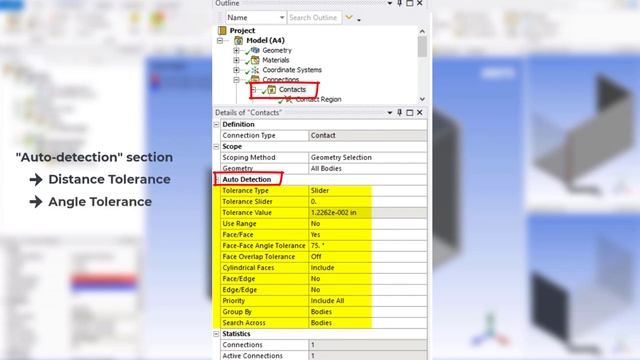Open Group By "Bodies" value cell
Viewport: 640px width, 360px height.
coord(368,312)
